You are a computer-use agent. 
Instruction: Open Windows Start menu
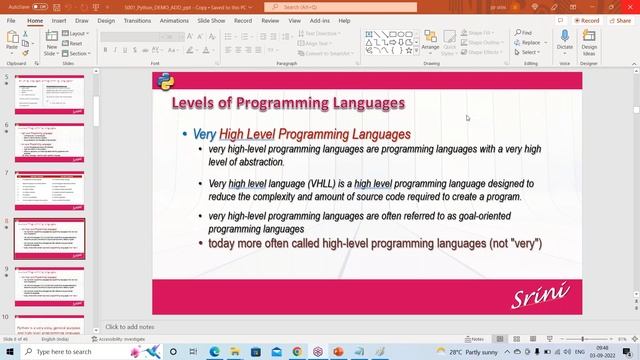(10, 351)
